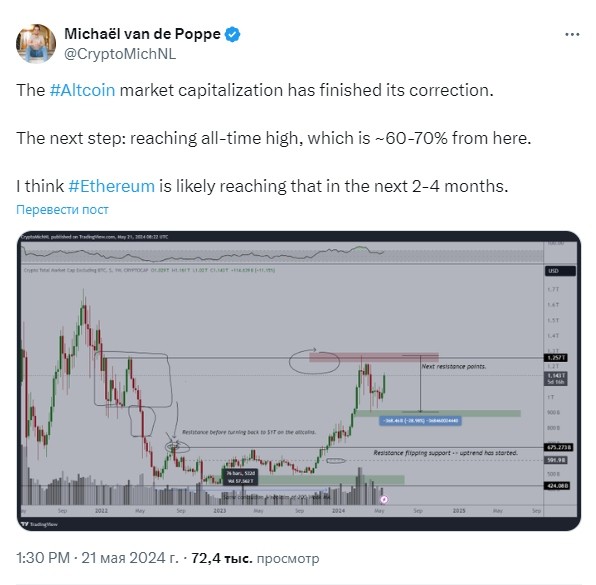The width and height of the screenshot is (596, 585).
Task: Click the @CryptoMichNL handle
Action: point(120,54)
